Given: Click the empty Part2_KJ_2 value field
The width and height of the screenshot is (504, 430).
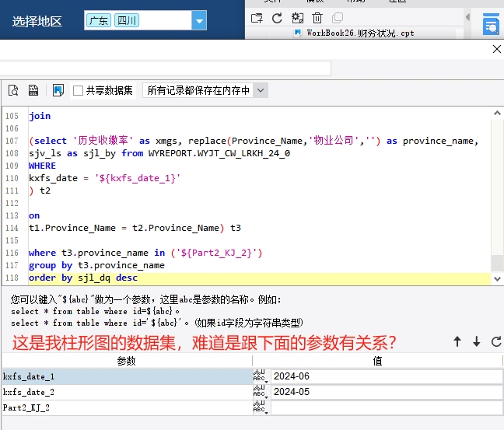Looking at the screenshot, I should (x=387, y=407).
